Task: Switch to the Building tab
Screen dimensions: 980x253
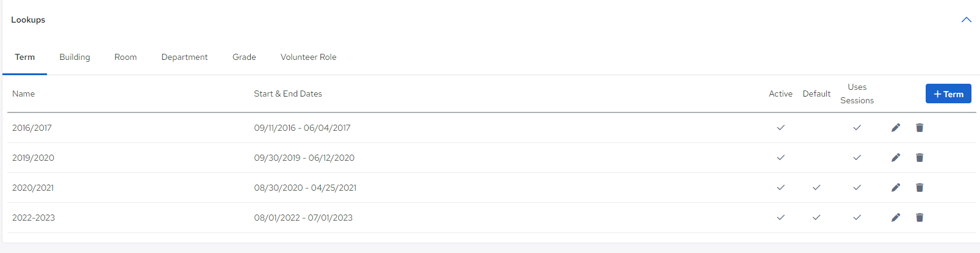Action: point(74,57)
